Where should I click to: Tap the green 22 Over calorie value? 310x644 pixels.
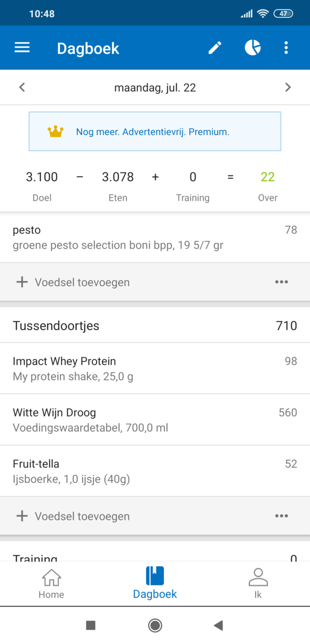268,177
